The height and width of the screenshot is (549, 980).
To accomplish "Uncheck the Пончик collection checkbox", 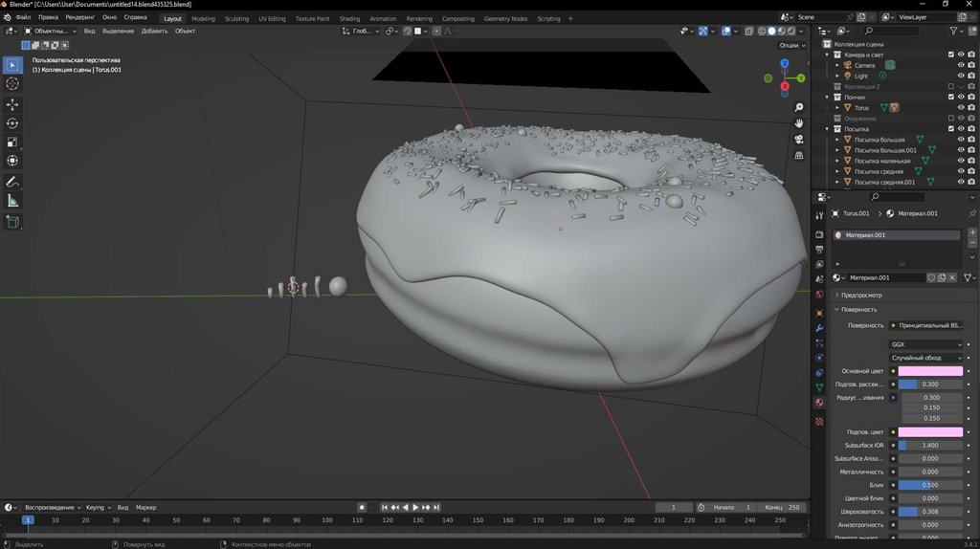I will point(950,98).
